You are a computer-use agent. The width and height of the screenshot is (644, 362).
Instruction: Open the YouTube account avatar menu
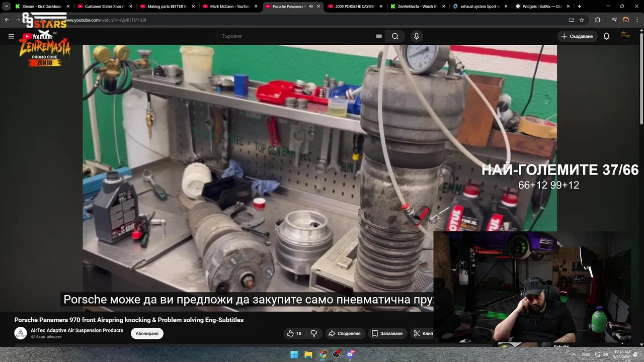[625, 36]
